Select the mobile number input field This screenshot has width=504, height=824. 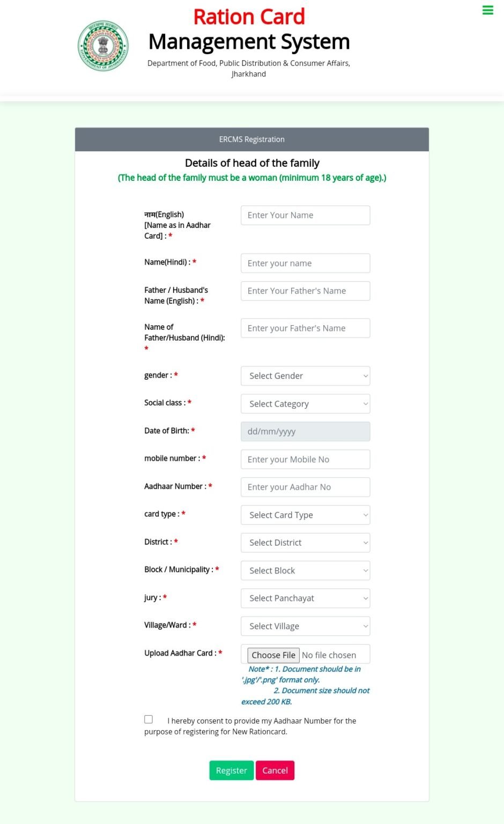(305, 459)
